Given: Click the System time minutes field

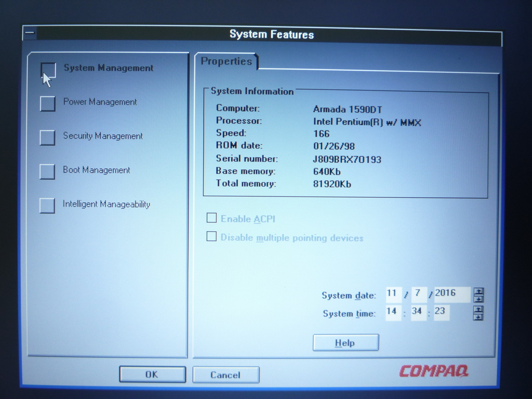Looking at the screenshot, I should [419, 312].
